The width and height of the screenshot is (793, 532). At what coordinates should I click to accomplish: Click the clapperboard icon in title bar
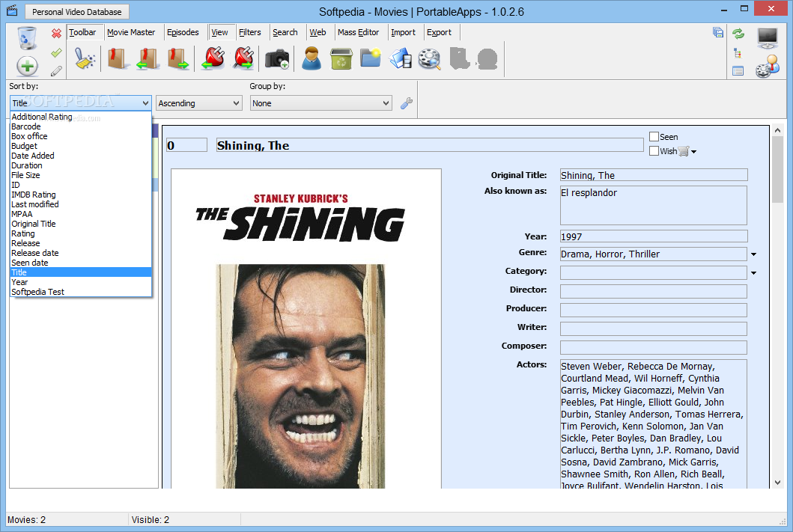pos(12,10)
